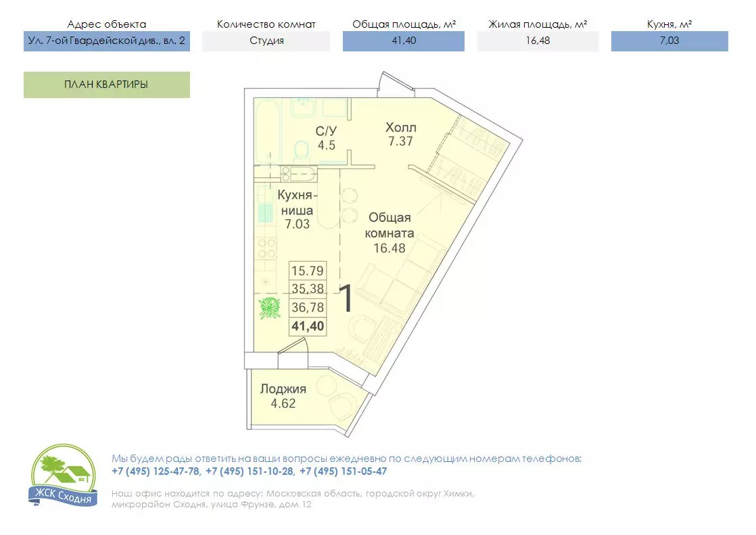Select the Студия room count value
756x535 pixels.
pyautogui.click(x=266, y=41)
